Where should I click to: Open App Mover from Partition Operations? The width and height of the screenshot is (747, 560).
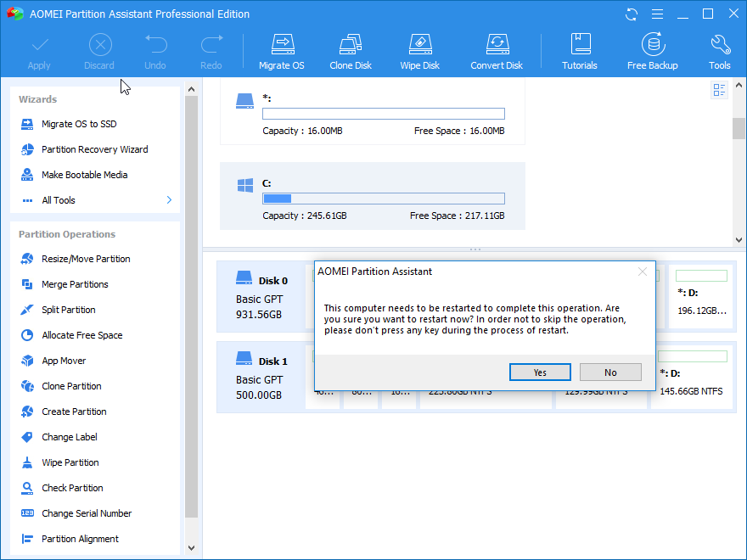[x=64, y=361]
